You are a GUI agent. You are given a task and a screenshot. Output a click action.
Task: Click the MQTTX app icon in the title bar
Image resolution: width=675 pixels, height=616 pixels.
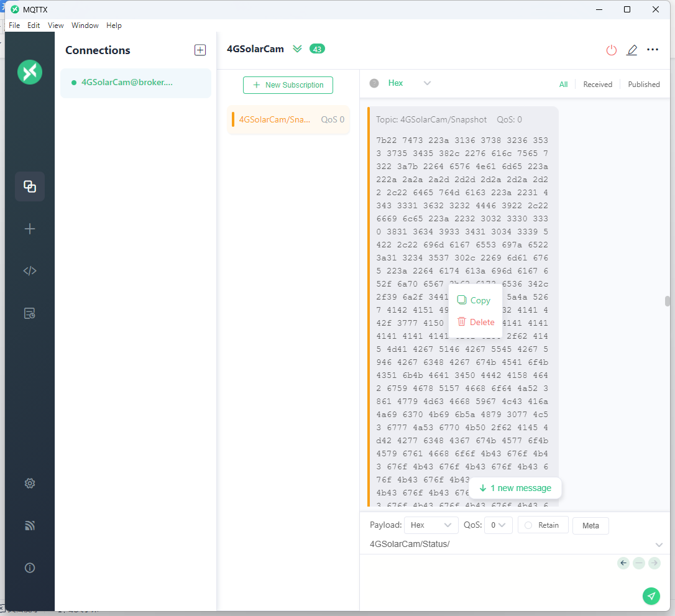coord(15,9)
